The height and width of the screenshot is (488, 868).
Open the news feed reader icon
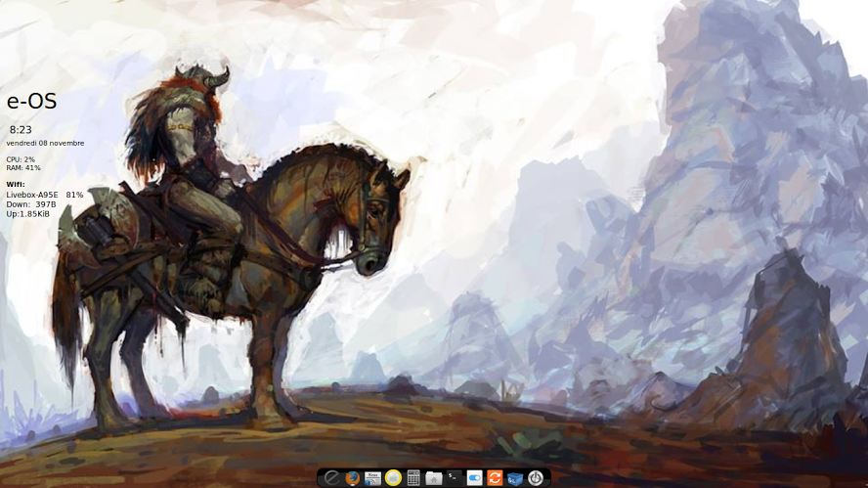[x=372, y=477]
